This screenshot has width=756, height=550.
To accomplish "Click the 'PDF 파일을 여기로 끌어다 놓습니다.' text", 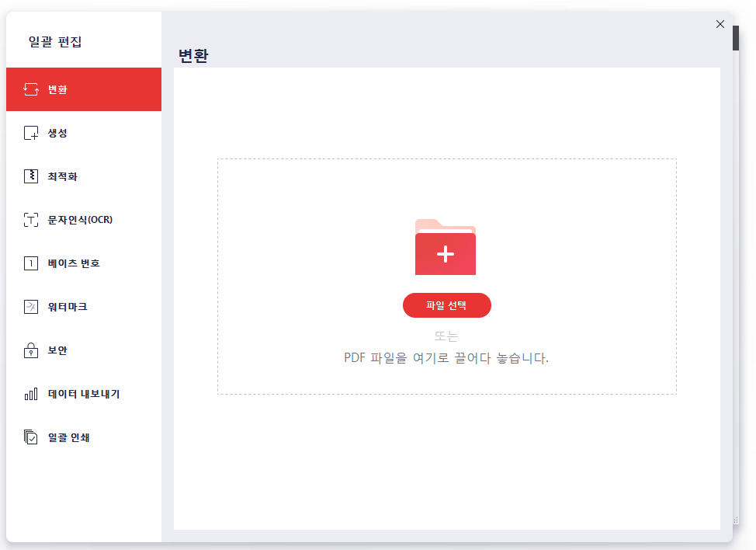I will pyautogui.click(x=446, y=358).
